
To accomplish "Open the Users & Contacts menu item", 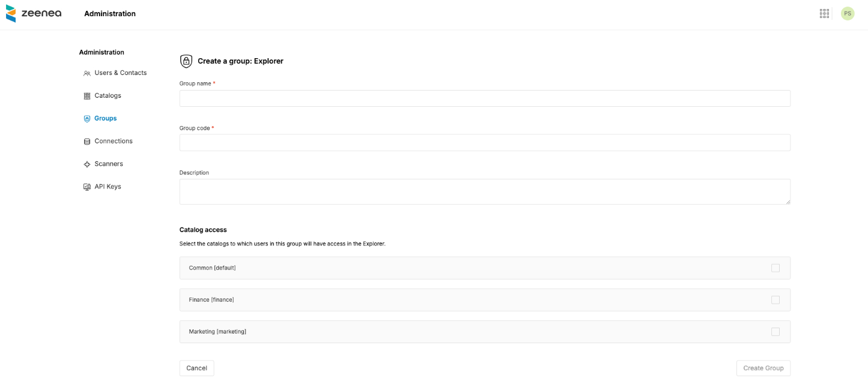I will point(120,73).
